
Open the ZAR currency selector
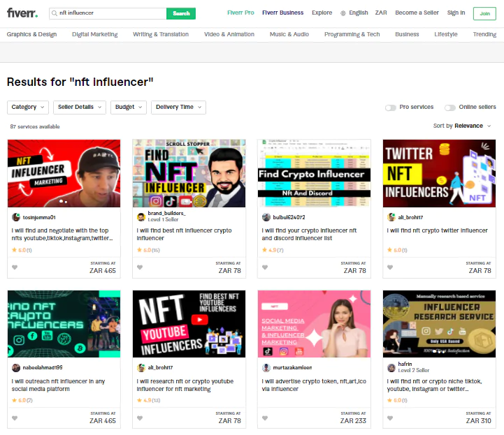tap(381, 13)
